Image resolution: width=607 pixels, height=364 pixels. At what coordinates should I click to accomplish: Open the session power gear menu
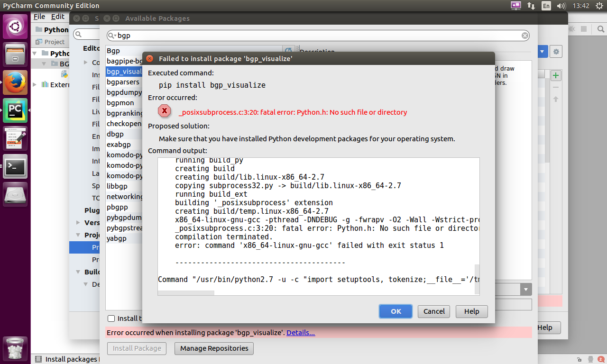coord(599,6)
